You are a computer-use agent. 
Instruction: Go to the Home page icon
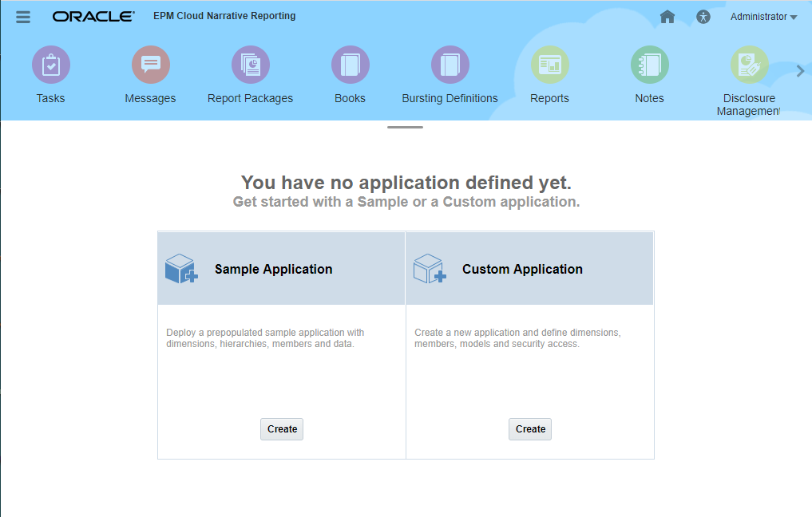pos(667,17)
